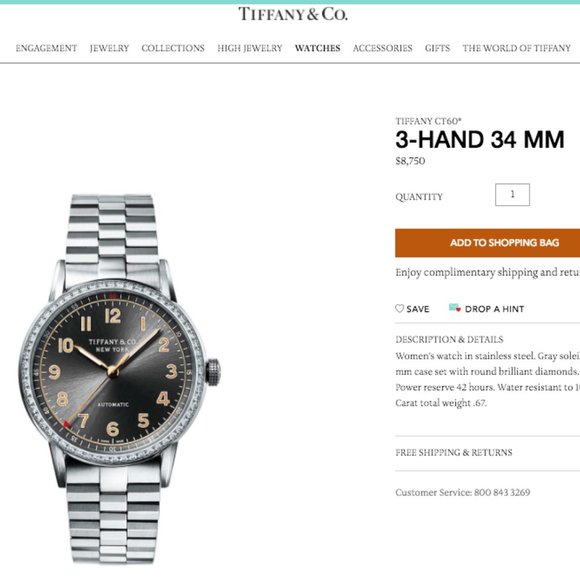Click the quantity input box
The height and width of the screenshot is (580, 580).
tap(512, 195)
